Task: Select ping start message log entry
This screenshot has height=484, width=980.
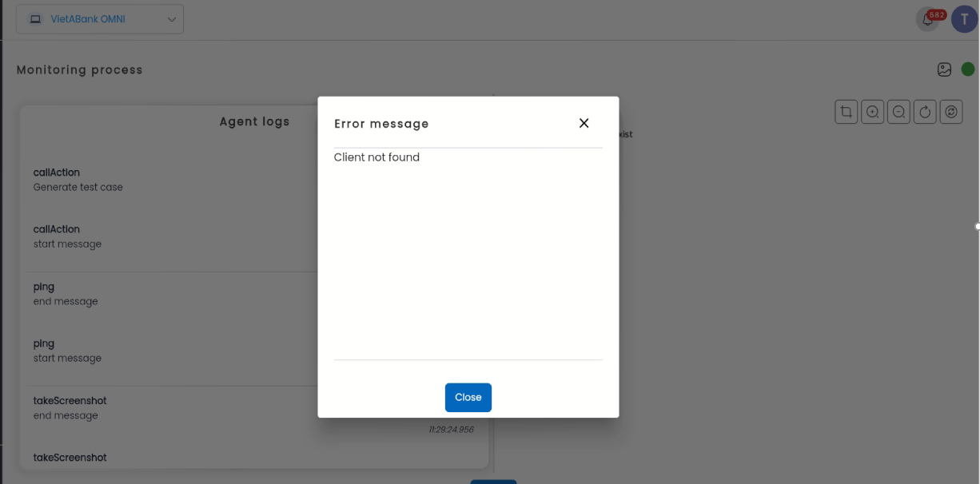Action: [x=68, y=351]
